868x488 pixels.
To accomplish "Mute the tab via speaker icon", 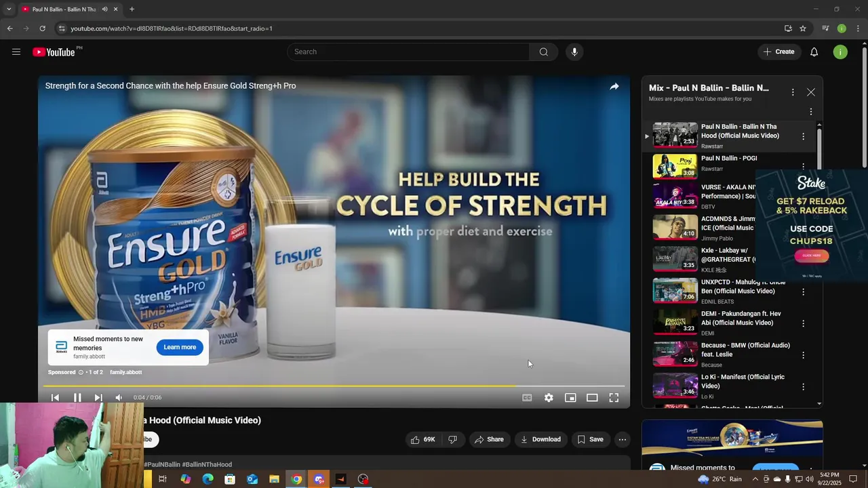I will (x=104, y=9).
